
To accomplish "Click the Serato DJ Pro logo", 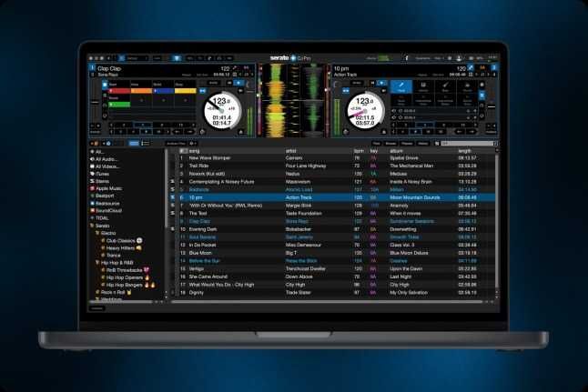I will [290, 58].
